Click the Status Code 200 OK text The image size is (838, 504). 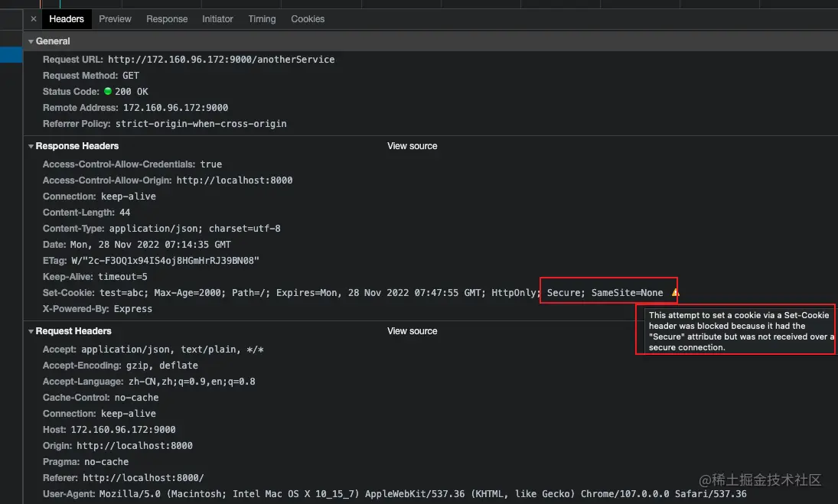132,92
